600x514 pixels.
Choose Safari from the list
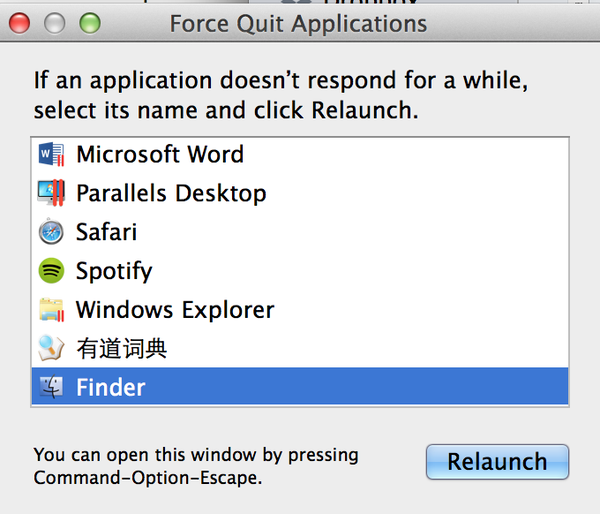[x=106, y=232]
